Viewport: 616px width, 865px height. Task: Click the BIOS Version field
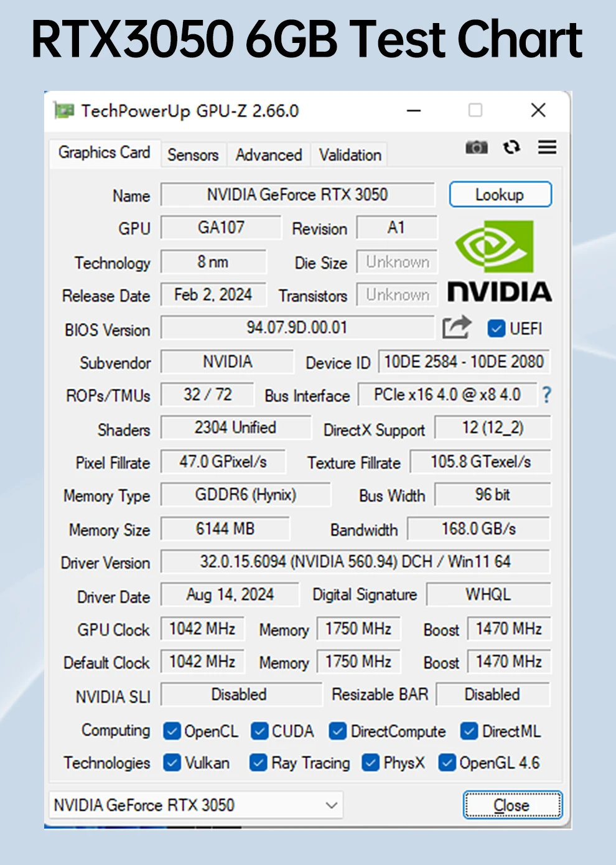pyautogui.click(x=297, y=328)
